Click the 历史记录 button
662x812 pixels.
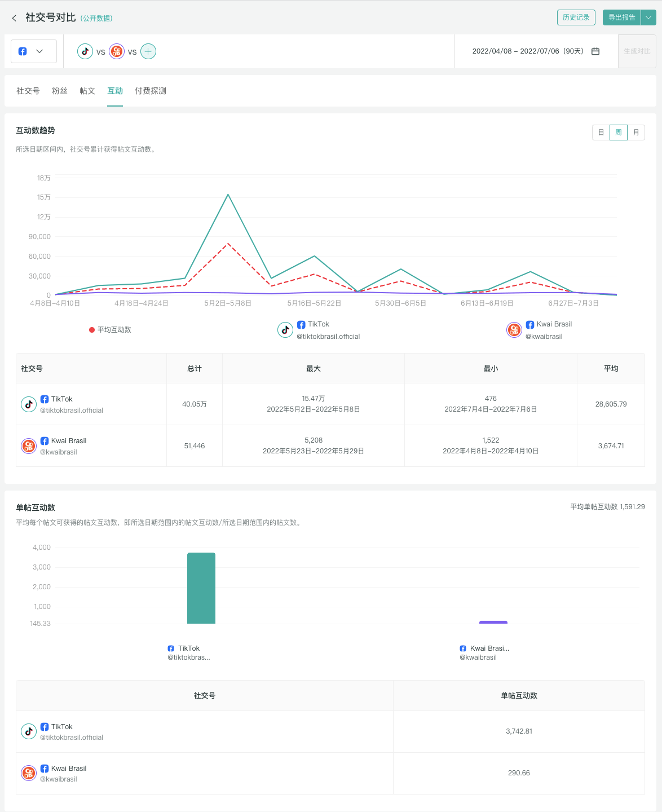576,17
